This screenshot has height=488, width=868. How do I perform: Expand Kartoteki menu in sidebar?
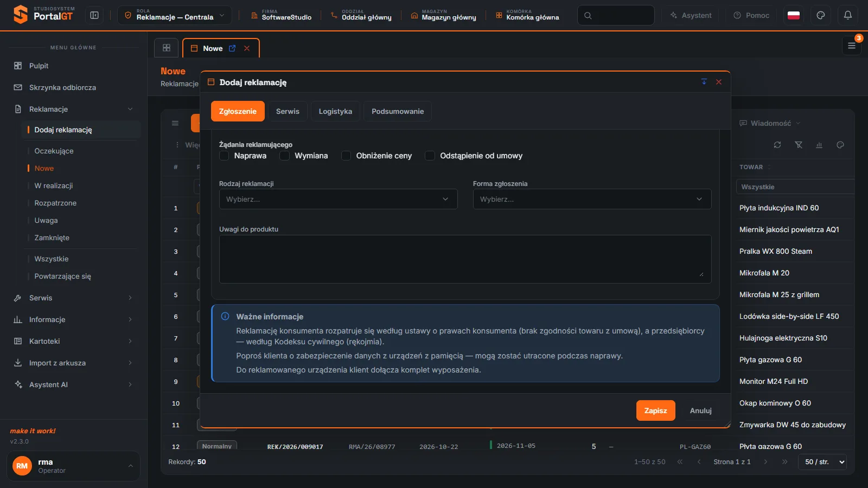[74, 341]
